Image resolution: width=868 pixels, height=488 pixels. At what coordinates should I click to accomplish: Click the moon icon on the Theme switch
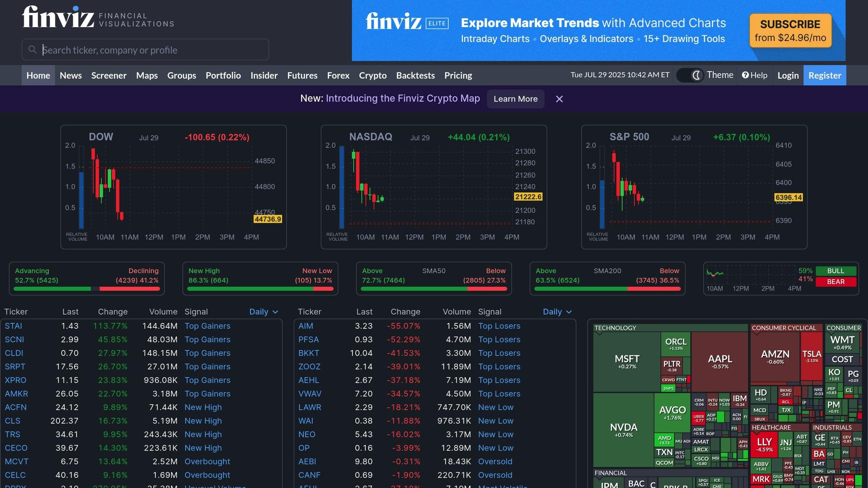696,75
